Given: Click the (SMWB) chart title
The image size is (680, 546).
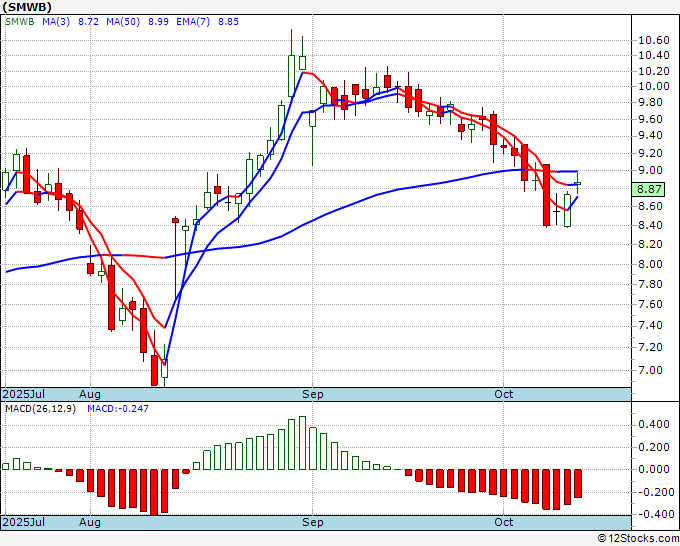Looking at the screenshot, I should tap(27, 7).
